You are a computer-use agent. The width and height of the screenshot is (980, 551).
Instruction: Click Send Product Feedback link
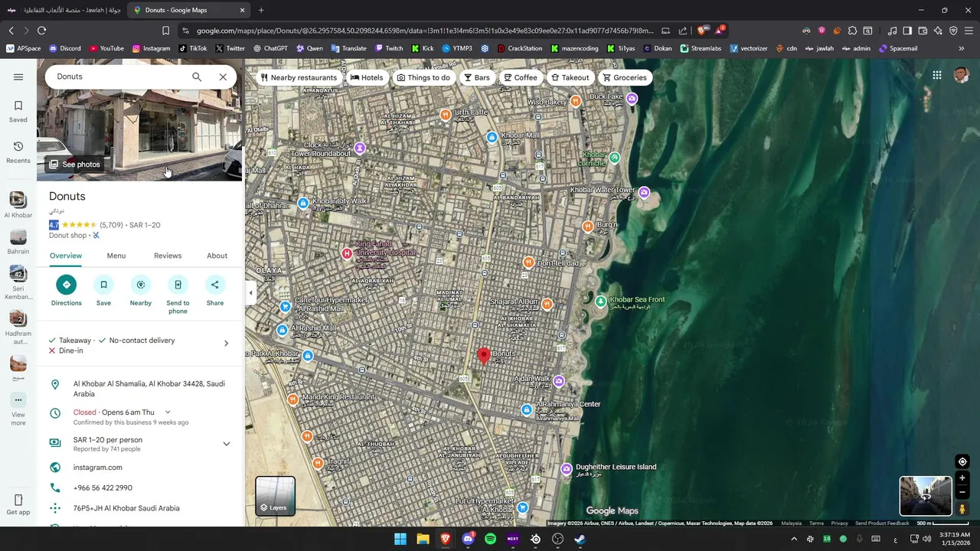click(x=882, y=523)
